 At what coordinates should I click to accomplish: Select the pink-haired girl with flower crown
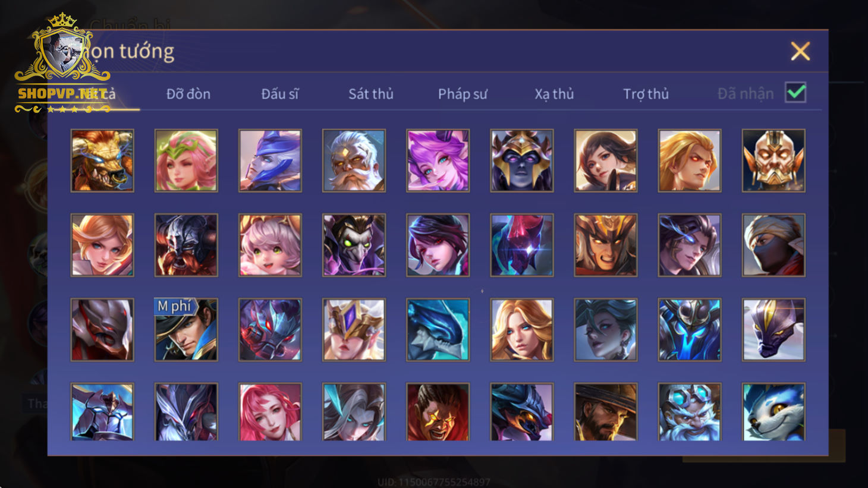tap(186, 160)
